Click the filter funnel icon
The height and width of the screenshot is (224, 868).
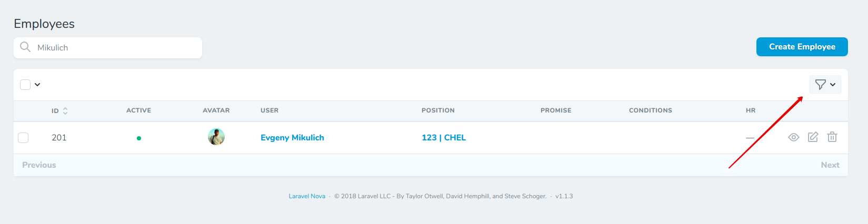pos(820,84)
